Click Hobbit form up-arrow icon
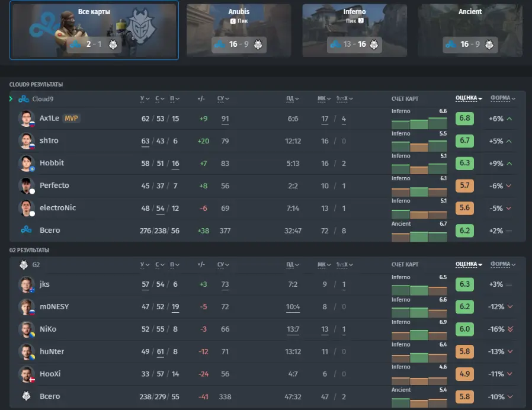The image size is (532, 410). coord(509,164)
